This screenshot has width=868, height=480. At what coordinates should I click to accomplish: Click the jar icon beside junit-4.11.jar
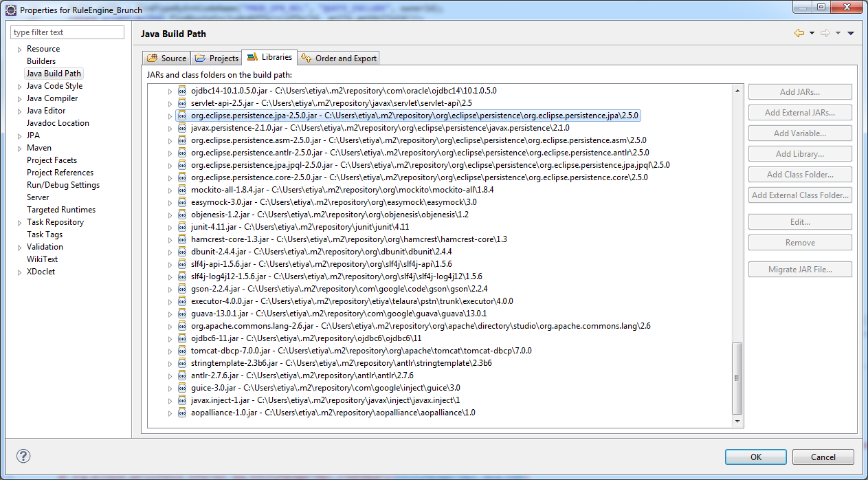[x=182, y=227]
